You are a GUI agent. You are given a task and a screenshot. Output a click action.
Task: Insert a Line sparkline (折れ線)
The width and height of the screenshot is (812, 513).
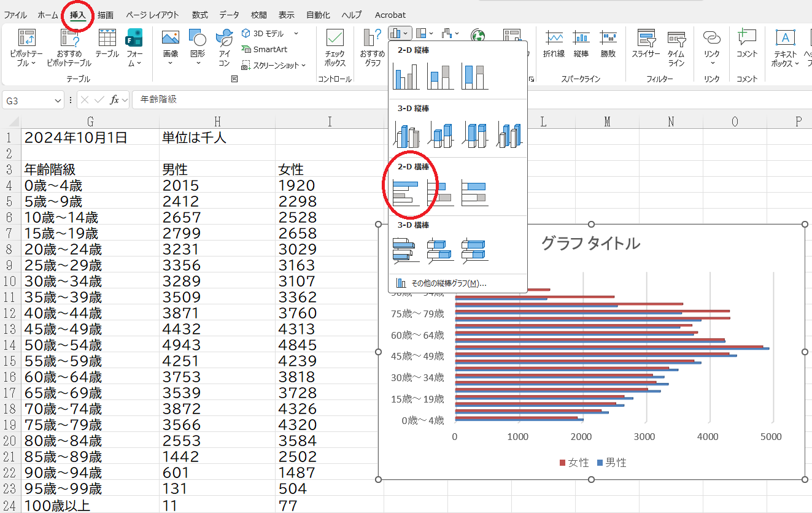click(554, 43)
